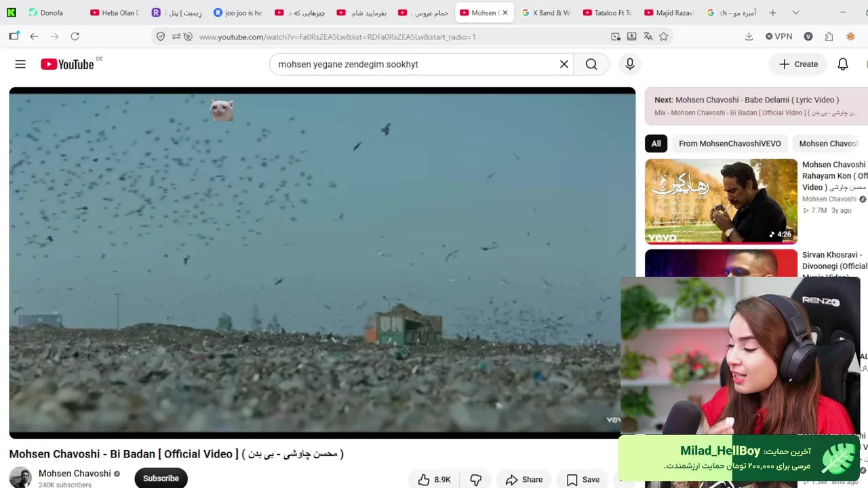
Task: Open Sirvan Khosravi Divoonegi thumbnail
Action: click(721, 263)
